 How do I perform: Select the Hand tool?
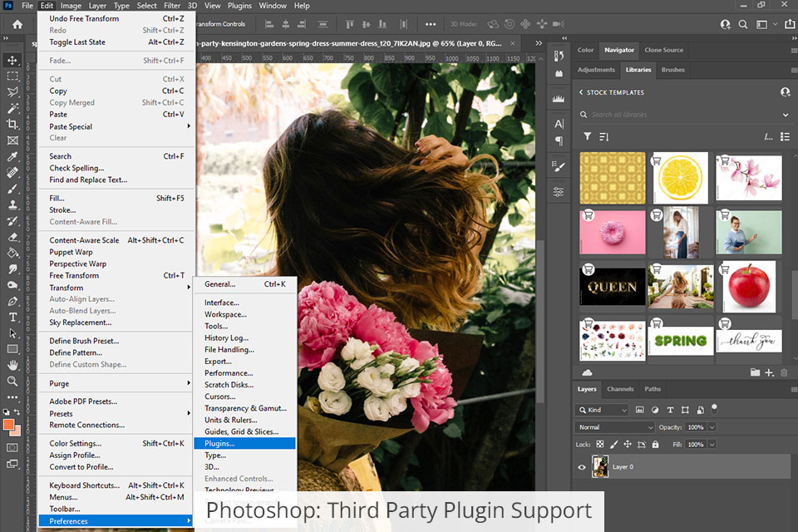(x=12, y=365)
